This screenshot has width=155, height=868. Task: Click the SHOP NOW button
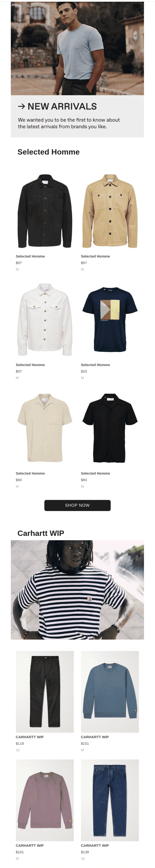point(77,505)
